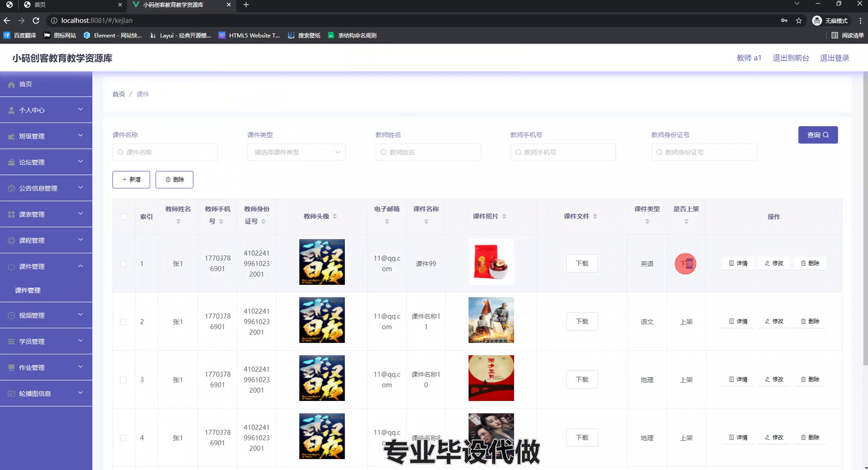Viewport: 868px width, 470px height.
Task: Bookmark page with the star icon
Action: 799,20
